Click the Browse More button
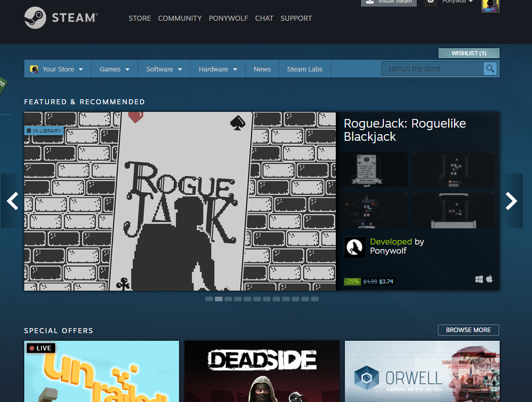The width and height of the screenshot is (532, 402). (468, 330)
